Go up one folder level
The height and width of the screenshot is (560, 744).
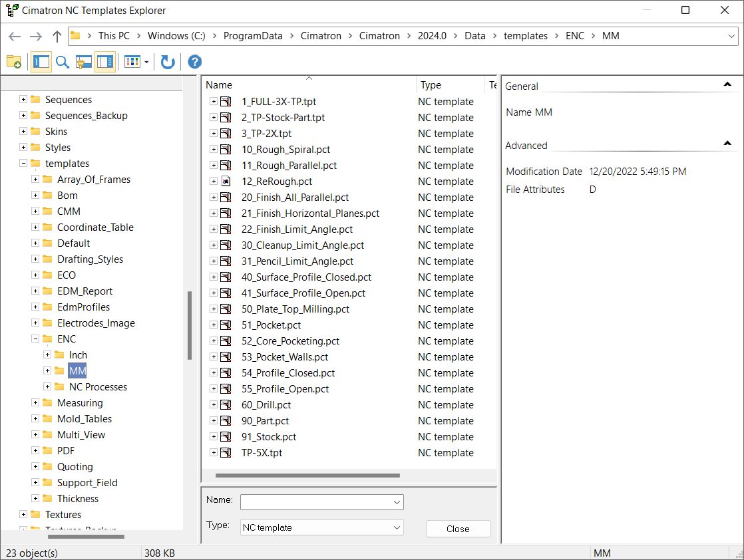[x=57, y=36]
